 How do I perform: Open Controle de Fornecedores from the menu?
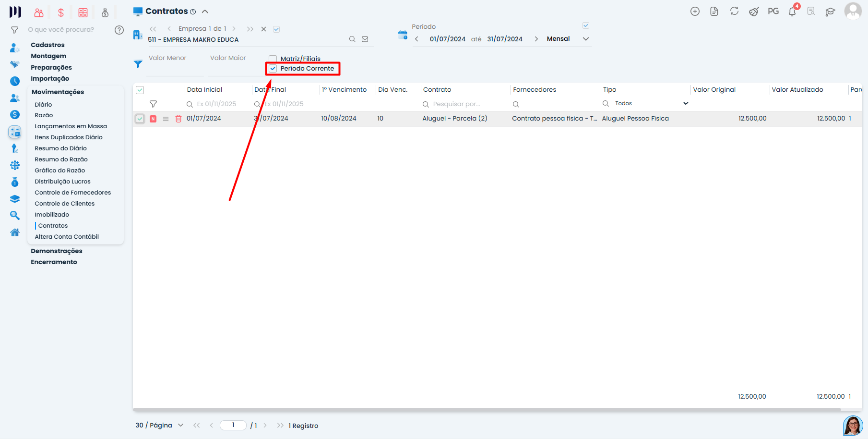[72, 192]
